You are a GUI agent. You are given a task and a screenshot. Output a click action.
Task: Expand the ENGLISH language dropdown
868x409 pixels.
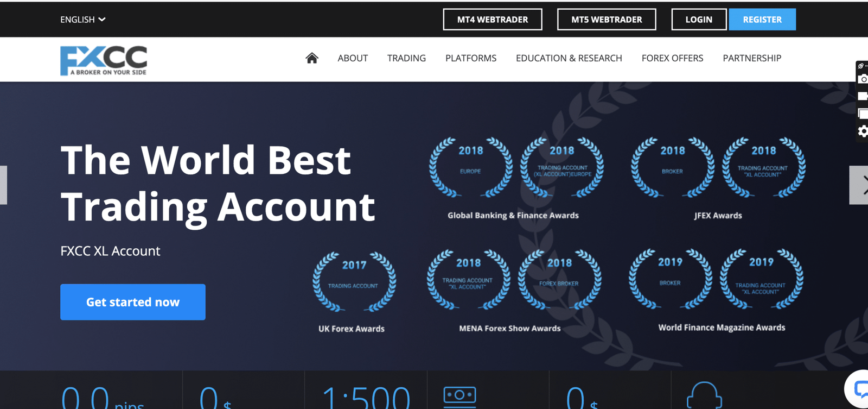point(82,20)
